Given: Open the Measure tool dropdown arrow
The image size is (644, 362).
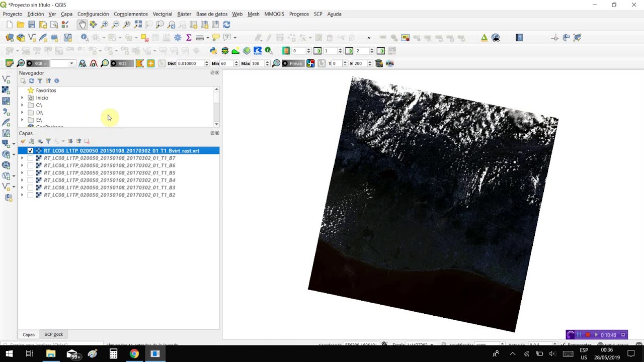Looking at the screenshot, I should [x=207, y=38].
